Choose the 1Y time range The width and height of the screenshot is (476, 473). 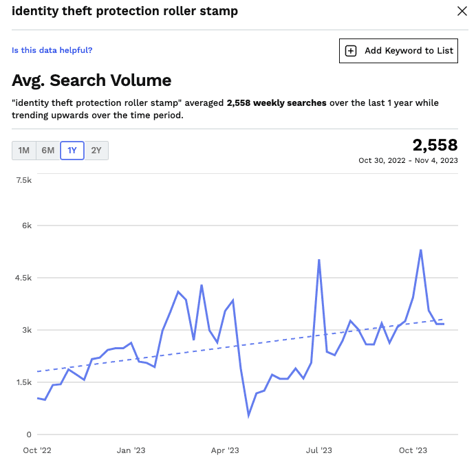(72, 151)
